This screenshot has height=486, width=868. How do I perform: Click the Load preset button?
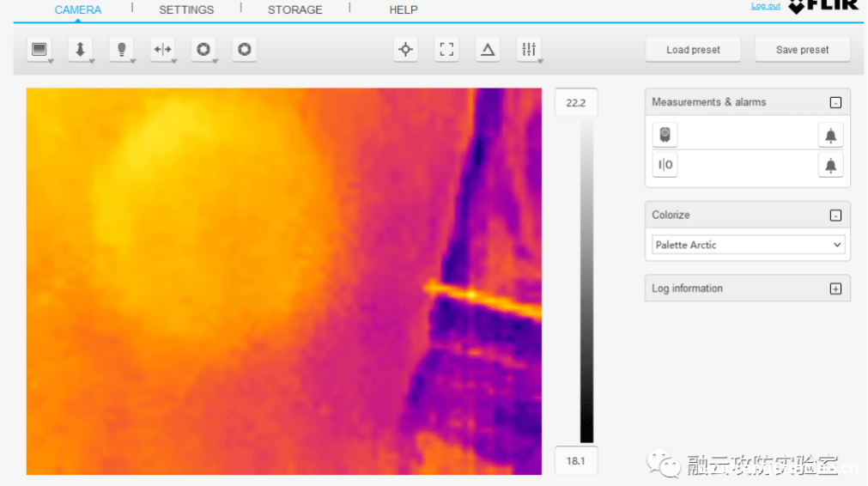693,50
